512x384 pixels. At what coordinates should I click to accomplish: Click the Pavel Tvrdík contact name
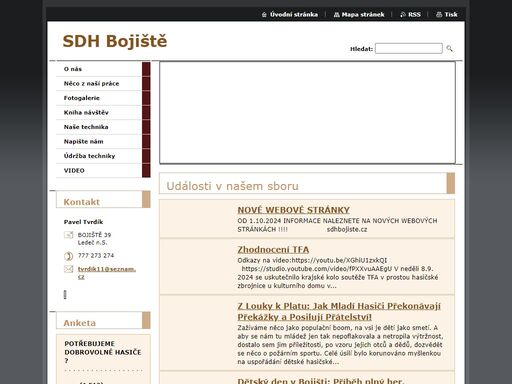tap(83, 222)
